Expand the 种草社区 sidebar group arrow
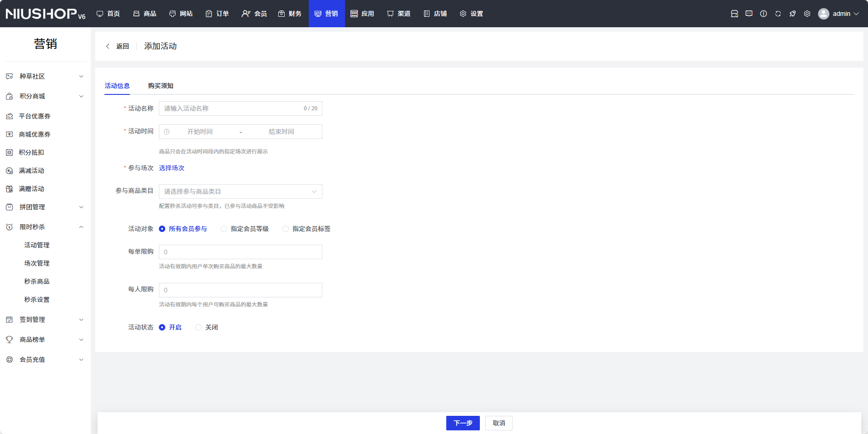Viewport: 868px width, 434px height. [81, 76]
